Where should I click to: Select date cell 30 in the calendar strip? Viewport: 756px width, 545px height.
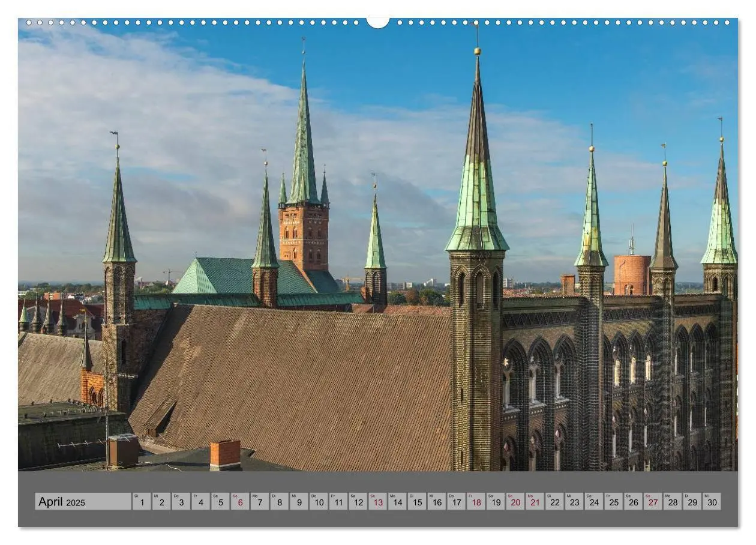tap(711, 502)
